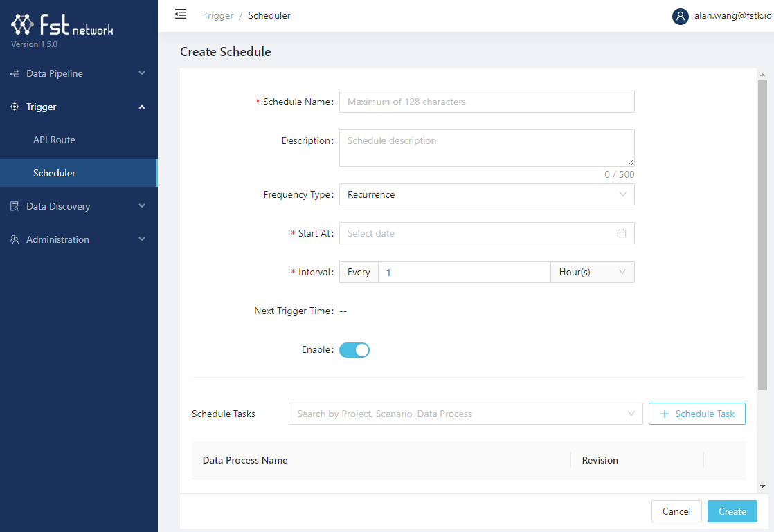This screenshot has height=532, width=774.
Task: Toggle the Enable switch off
Action: tap(354, 350)
